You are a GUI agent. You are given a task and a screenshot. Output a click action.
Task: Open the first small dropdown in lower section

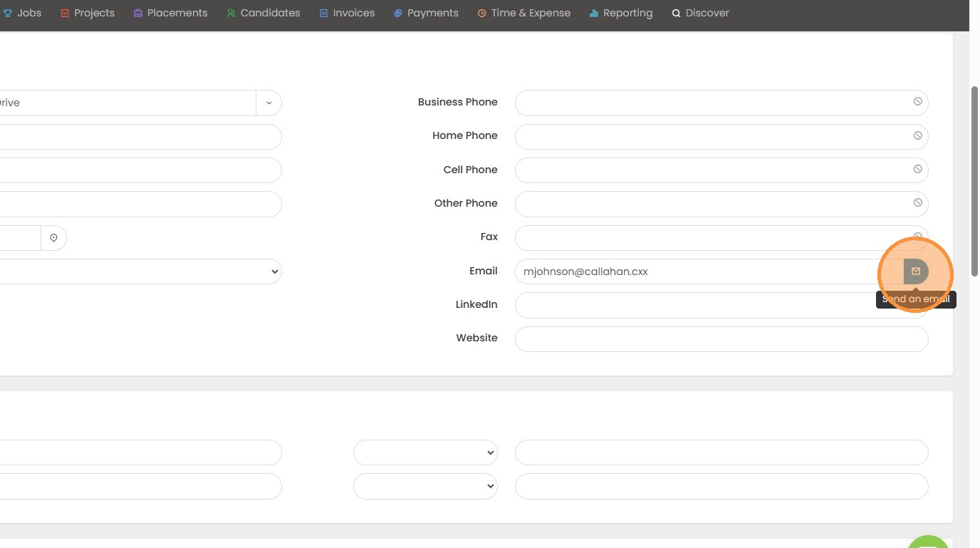[425, 453]
